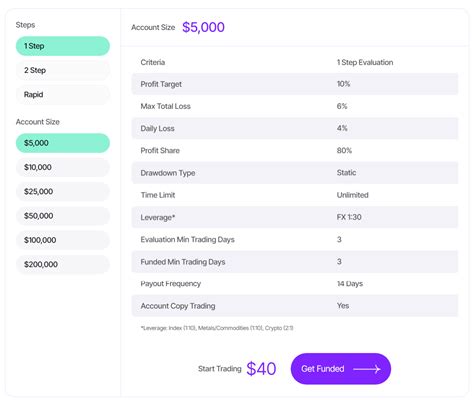Click the Leverage* row label
The width and height of the screenshot is (474, 401).
(158, 217)
